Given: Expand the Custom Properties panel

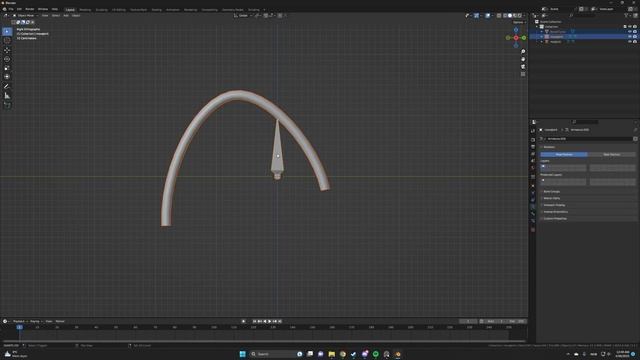Looking at the screenshot, I should click(555, 218).
